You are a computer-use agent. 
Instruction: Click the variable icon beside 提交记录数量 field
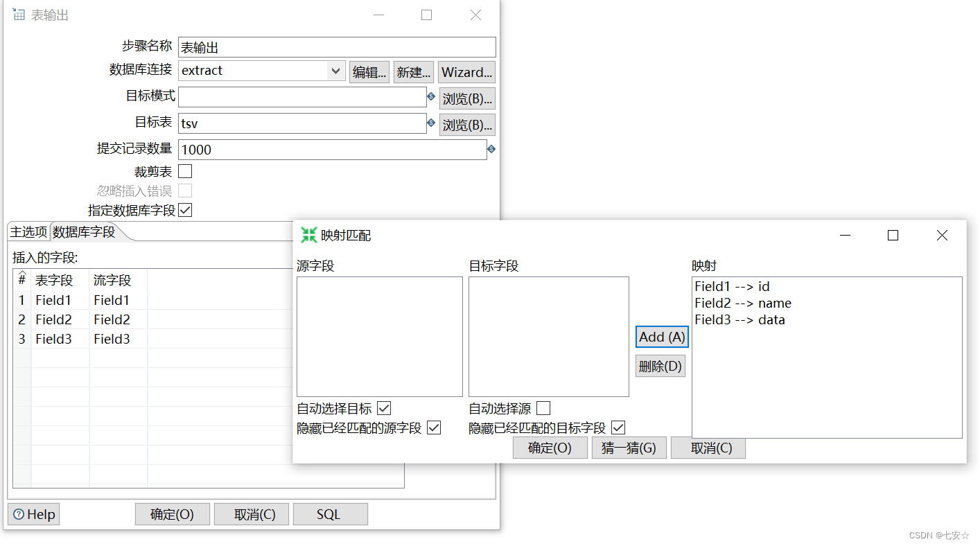(490, 148)
